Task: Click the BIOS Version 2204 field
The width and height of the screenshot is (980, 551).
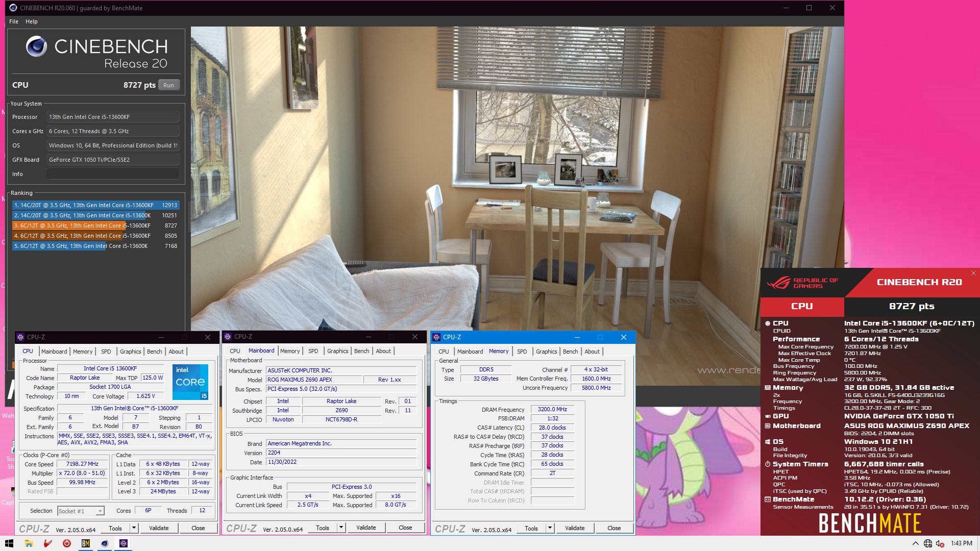Action: click(341, 453)
